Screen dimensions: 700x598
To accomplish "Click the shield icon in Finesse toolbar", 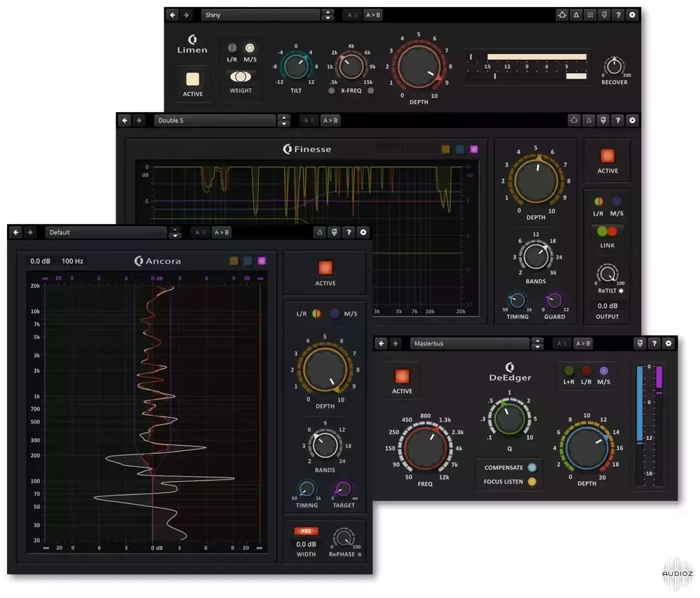I will click(603, 120).
